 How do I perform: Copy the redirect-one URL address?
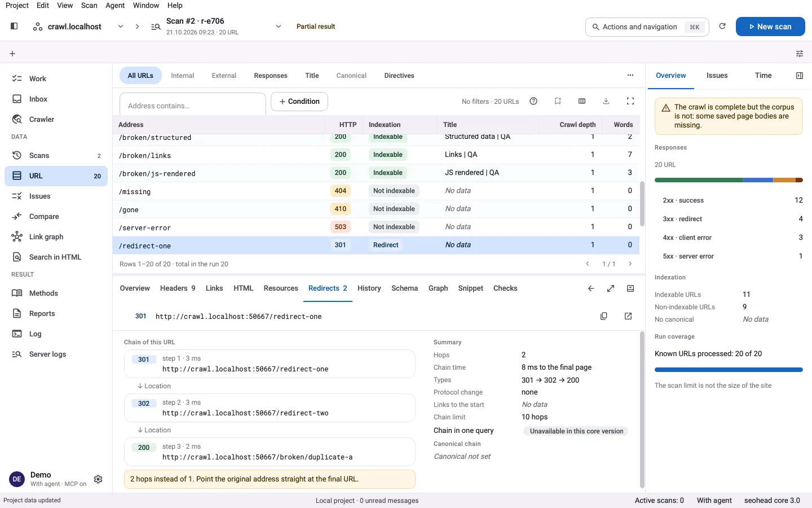pos(604,316)
